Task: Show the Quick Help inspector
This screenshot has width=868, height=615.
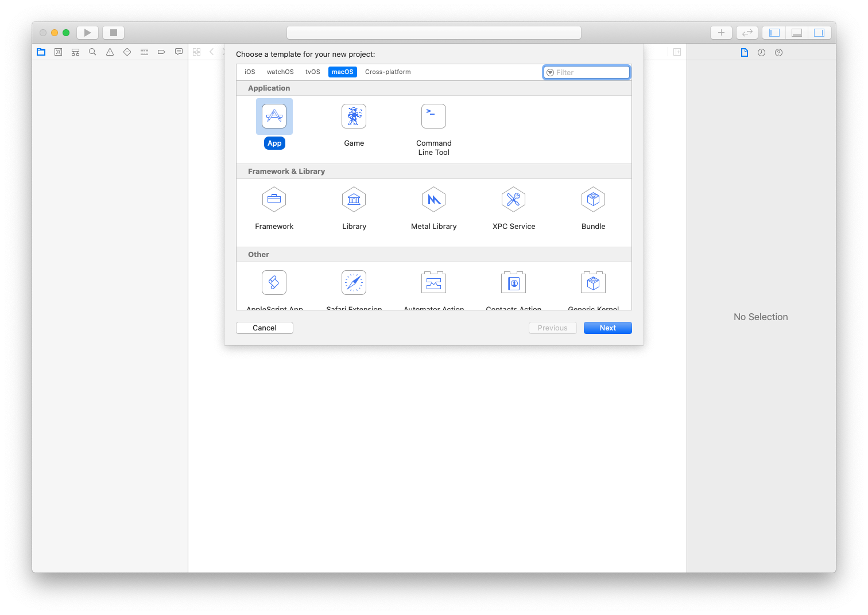Action: click(x=778, y=53)
